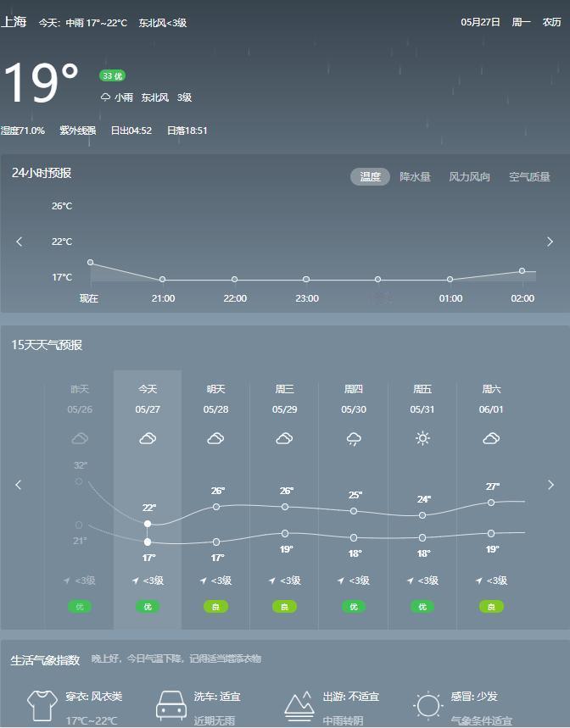Click the T-shirt clothing index icon
The height and width of the screenshot is (728, 570).
42,706
